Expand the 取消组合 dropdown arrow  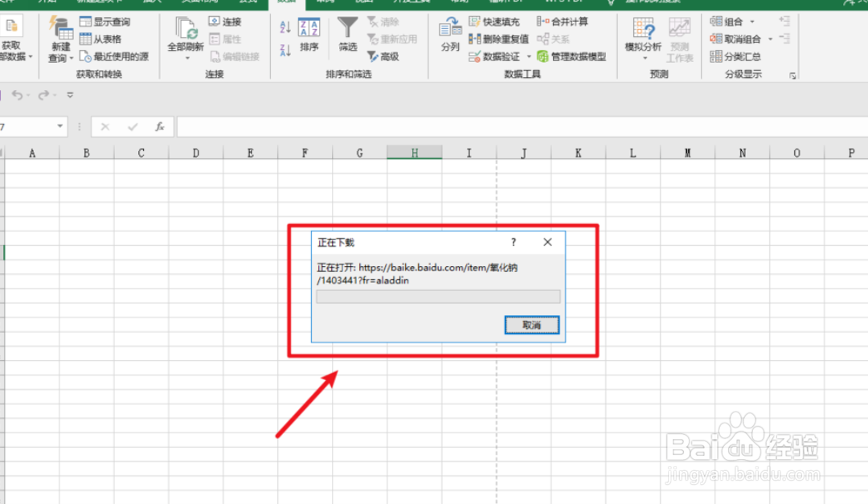770,39
